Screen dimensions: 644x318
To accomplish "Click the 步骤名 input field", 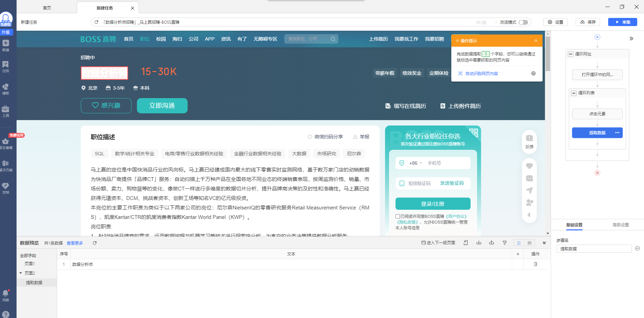I will pos(594,249).
